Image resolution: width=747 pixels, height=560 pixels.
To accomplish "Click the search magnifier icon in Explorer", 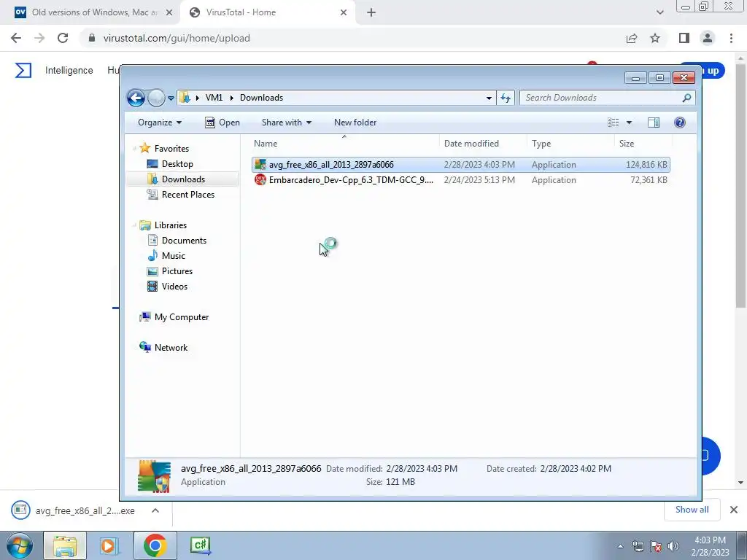I will point(686,98).
